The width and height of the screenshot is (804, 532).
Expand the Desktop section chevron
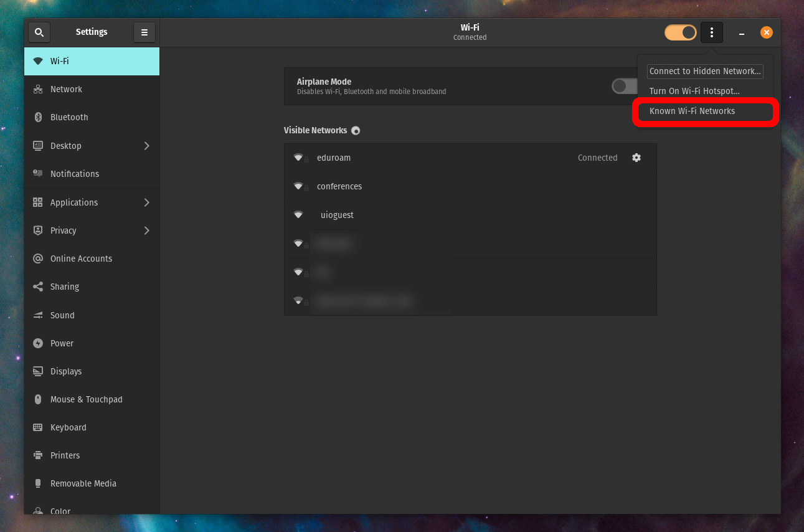147,146
